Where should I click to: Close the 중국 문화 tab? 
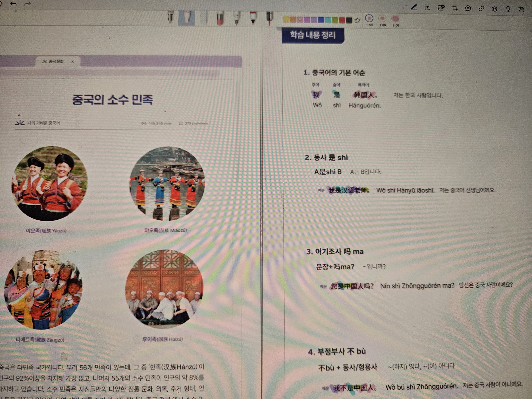pos(73,62)
